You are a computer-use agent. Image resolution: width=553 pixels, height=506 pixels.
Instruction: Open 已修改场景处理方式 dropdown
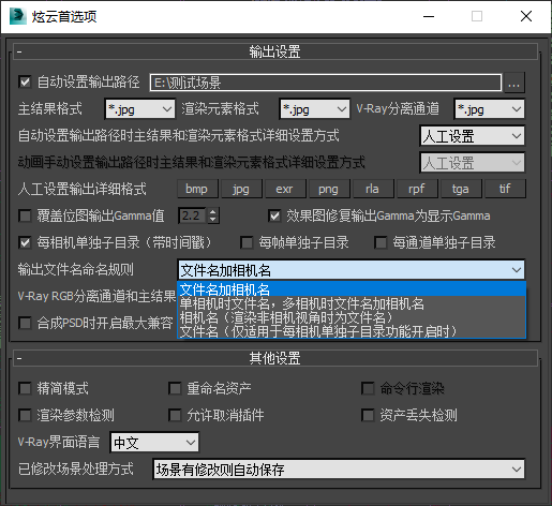[339, 469]
